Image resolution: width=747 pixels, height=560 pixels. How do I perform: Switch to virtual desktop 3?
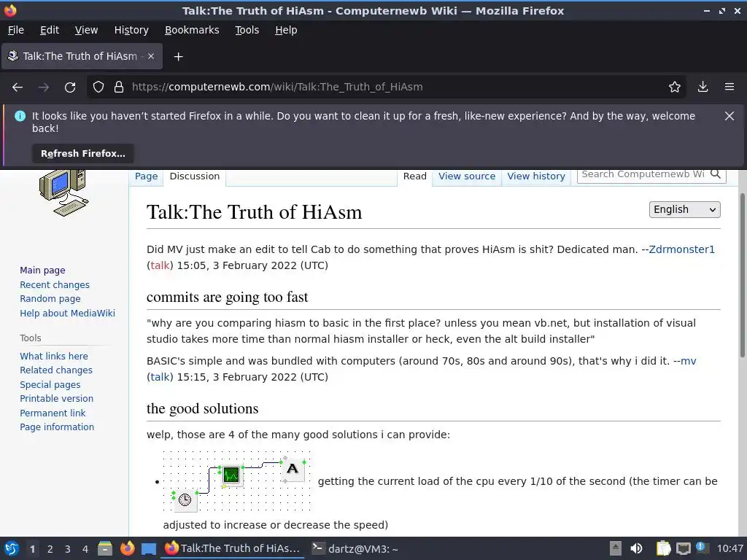[x=68, y=549]
